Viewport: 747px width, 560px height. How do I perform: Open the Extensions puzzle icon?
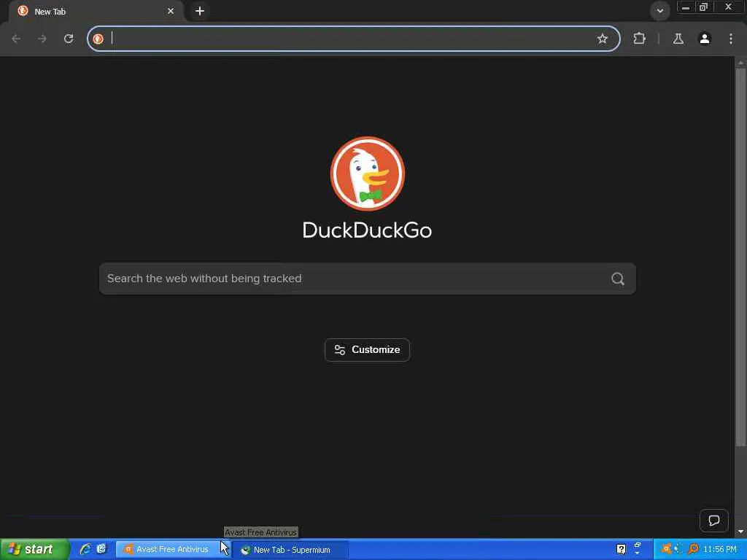click(x=639, y=39)
